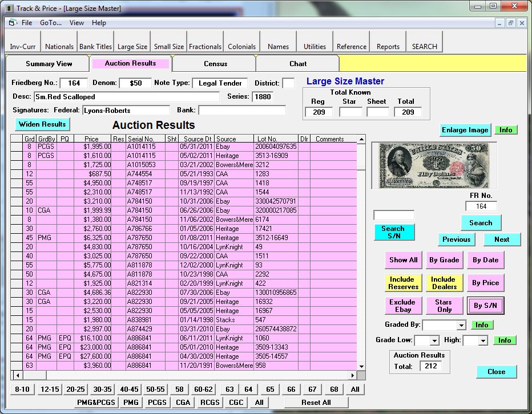Viewport: 532px width, 414px height.
Task: Expand the Graded By dropdown
Action: [x=461, y=325]
